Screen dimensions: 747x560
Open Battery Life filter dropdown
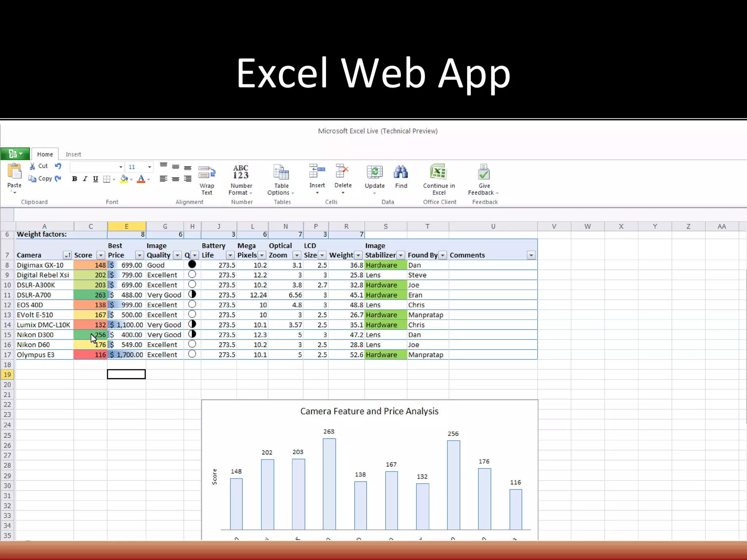tap(230, 255)
